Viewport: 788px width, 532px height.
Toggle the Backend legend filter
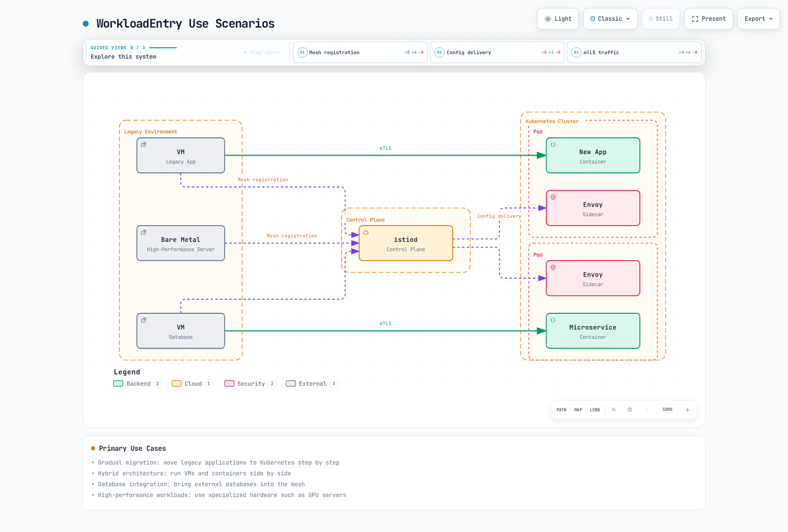coord(137,384)
